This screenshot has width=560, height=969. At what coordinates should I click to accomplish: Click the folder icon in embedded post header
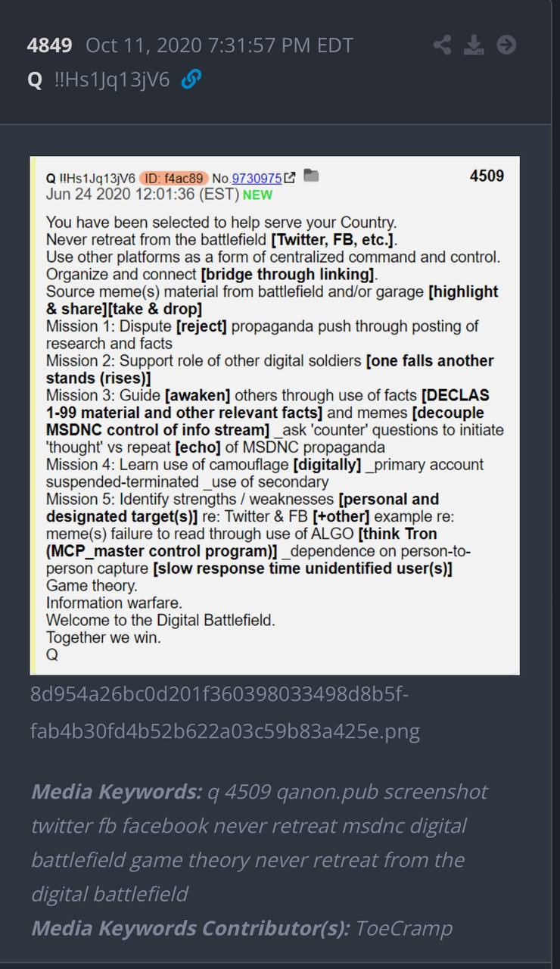[311, 176]
